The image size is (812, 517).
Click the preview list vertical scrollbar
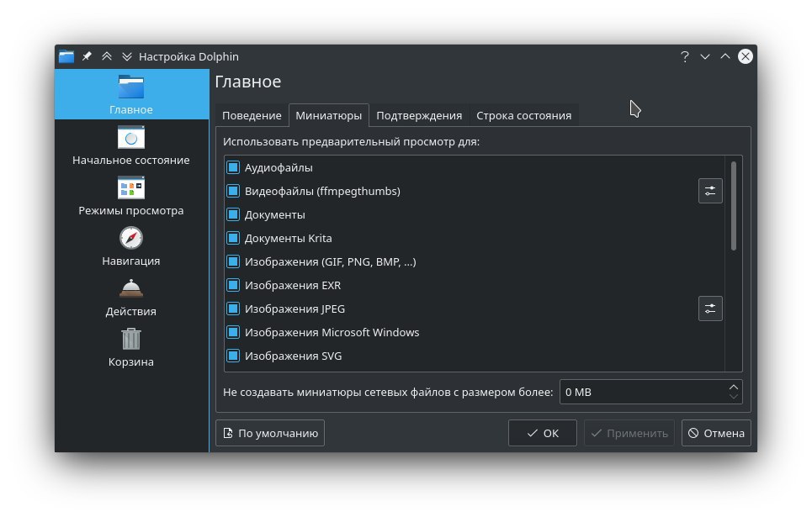pyautogui.click(x=733, y=206)
